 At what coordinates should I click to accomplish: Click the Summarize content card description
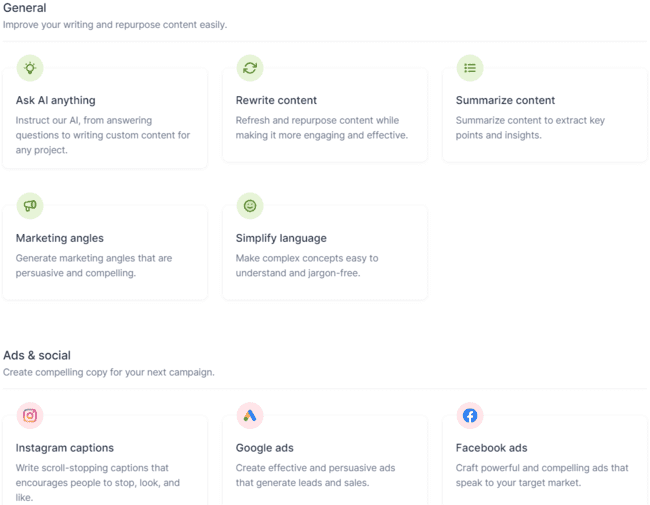(x=530, y=128)
